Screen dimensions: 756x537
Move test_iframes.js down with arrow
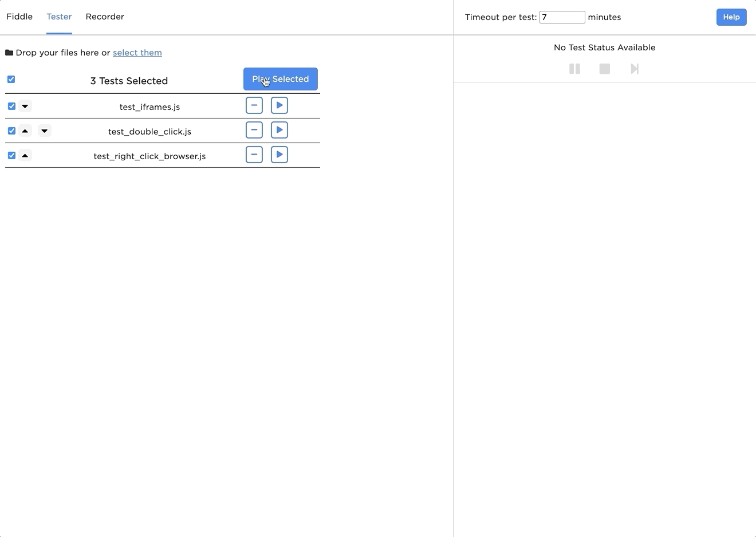(25, 106)
